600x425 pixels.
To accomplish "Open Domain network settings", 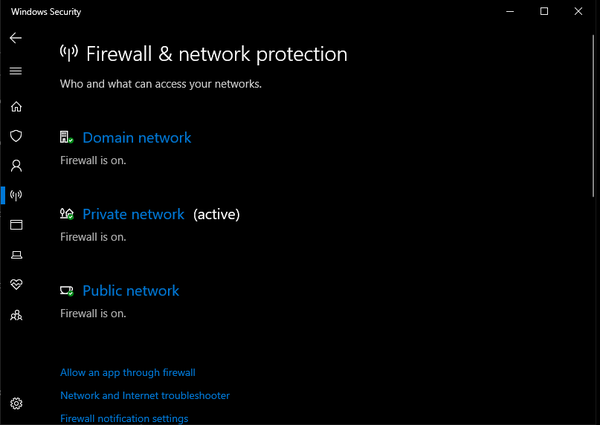I will [137, 138].
